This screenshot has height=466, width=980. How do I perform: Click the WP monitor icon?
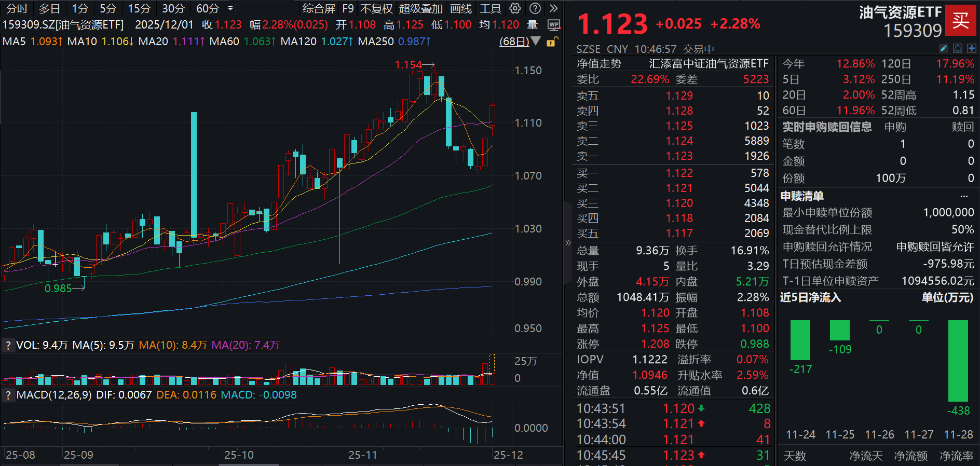pos(554,25)
